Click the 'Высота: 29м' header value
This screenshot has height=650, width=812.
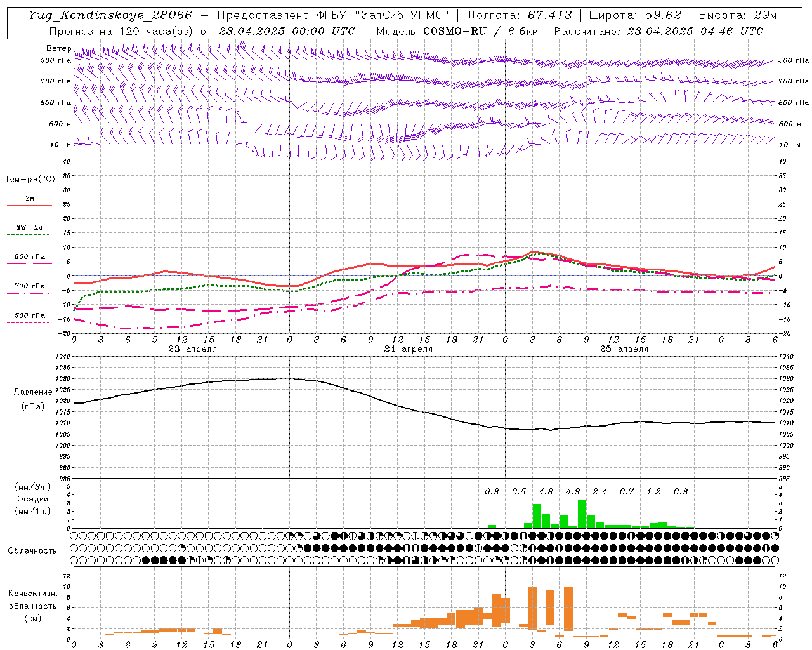738,15
